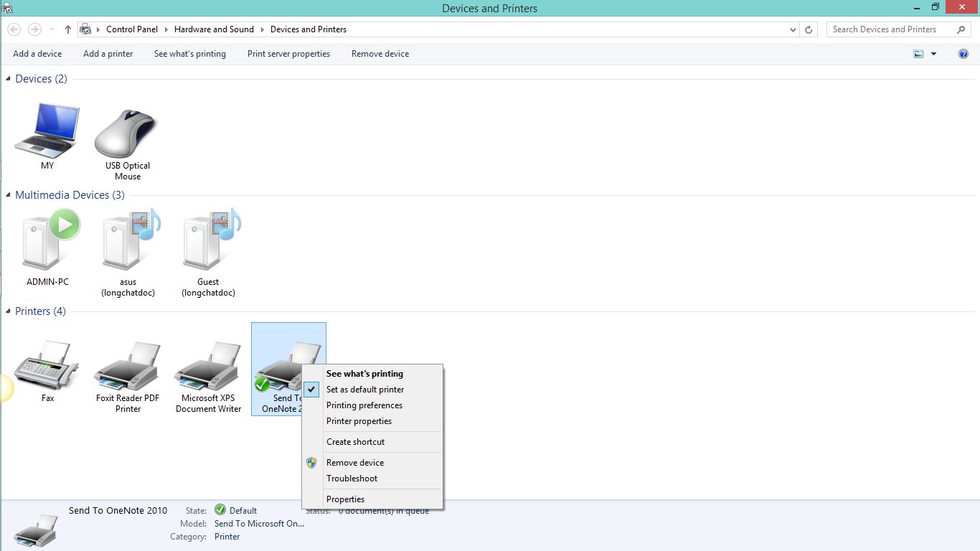Viewport: 980px width, 551px height.
Task: Expand the Hardware and Sound breadcrumb arrow
Action: [x=262, y=29]
